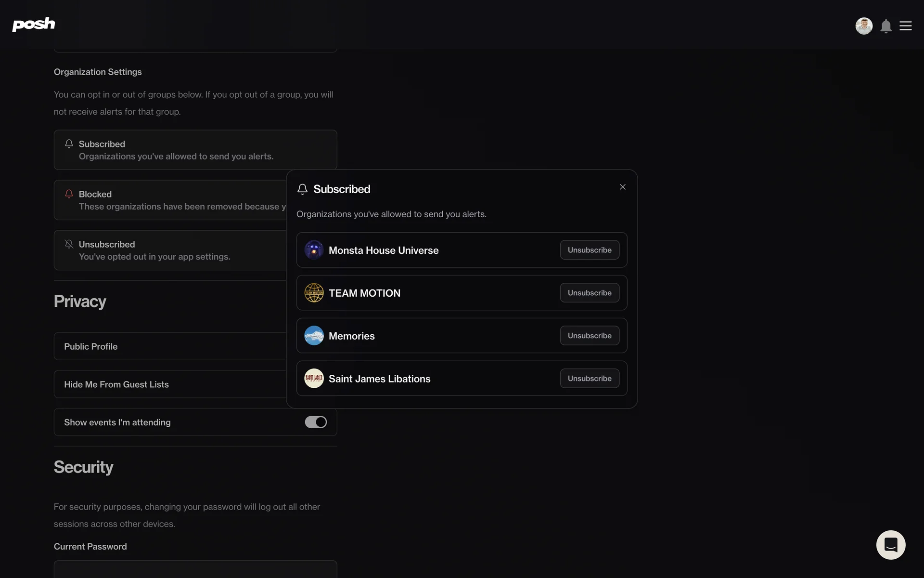
Task: Click the Saint James Libations logo
Action: click(314, 379)
